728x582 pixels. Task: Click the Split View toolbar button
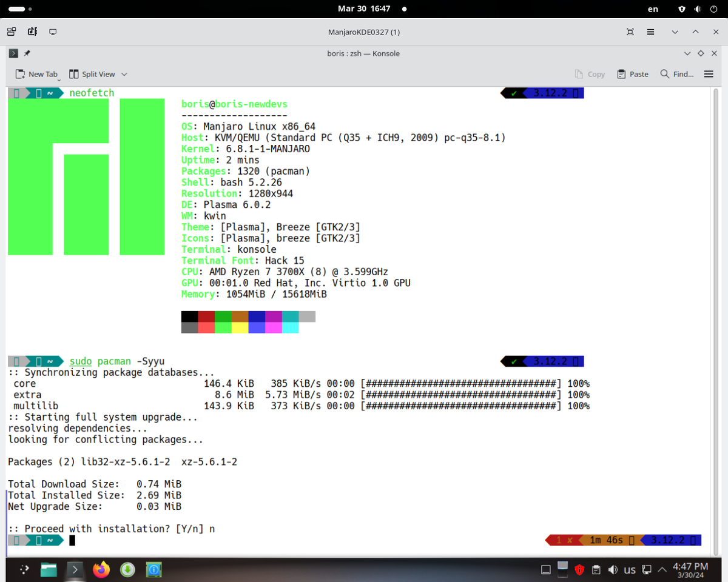coord(92,74)
